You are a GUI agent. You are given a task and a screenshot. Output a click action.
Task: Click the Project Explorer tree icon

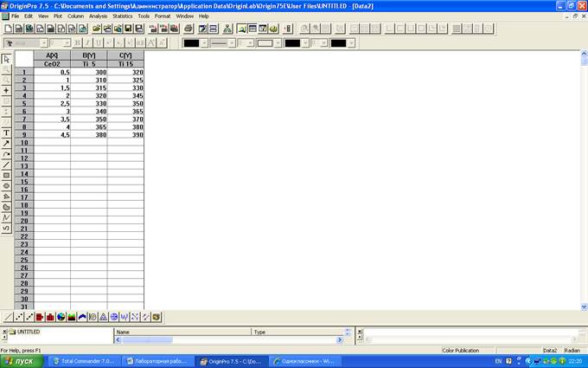click(x=227, y=29)
